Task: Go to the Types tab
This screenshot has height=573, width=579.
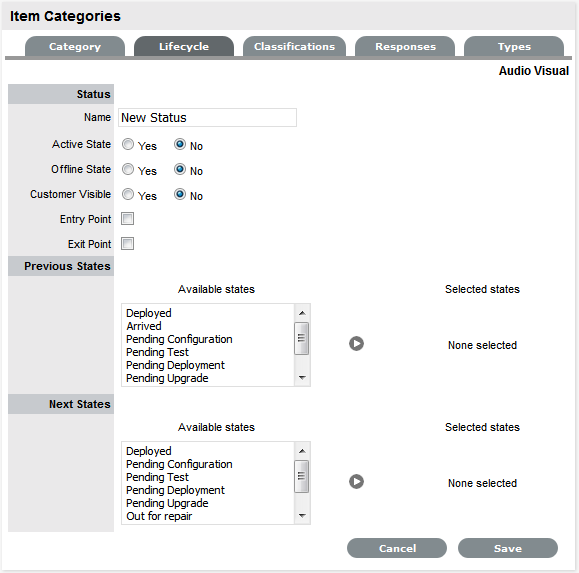Action: click(514, 47)
